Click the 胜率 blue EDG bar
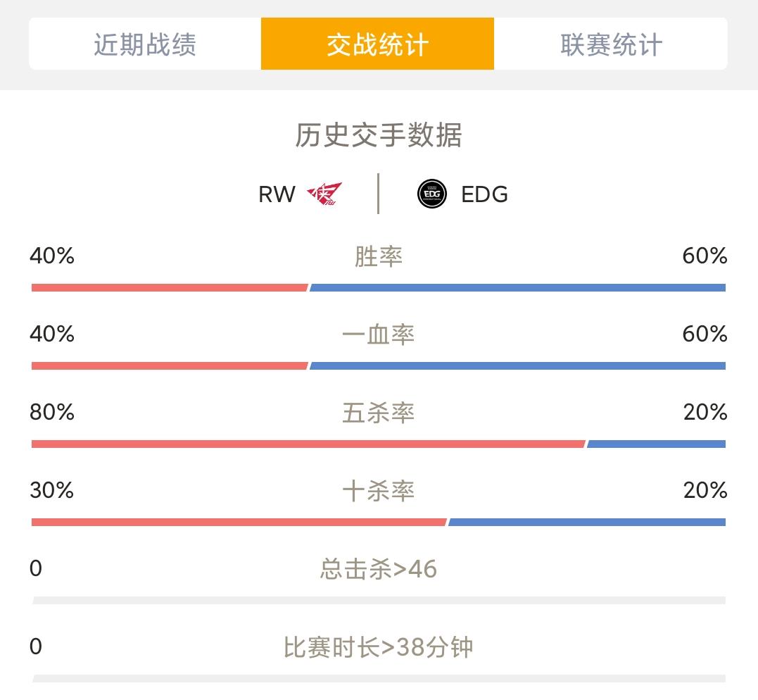This screenshot has height=700, width=758. [x=517, y=287]
